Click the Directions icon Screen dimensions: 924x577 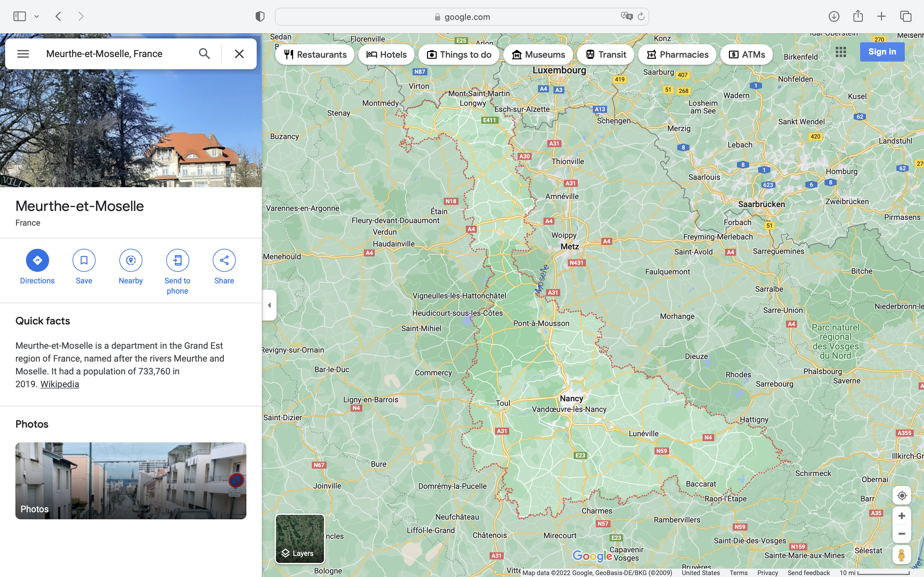click(x=37, y=260)
